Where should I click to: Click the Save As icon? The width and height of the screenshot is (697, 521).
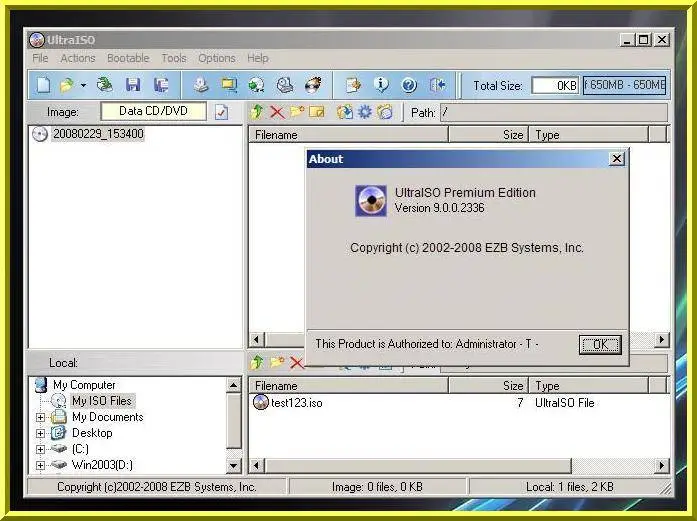click(161, 84)
